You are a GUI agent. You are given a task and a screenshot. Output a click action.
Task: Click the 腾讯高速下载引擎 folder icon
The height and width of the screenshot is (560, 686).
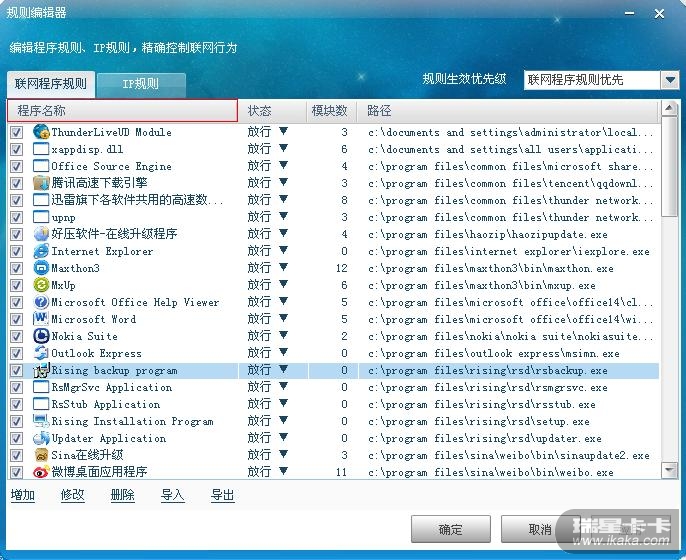[41, 183]
